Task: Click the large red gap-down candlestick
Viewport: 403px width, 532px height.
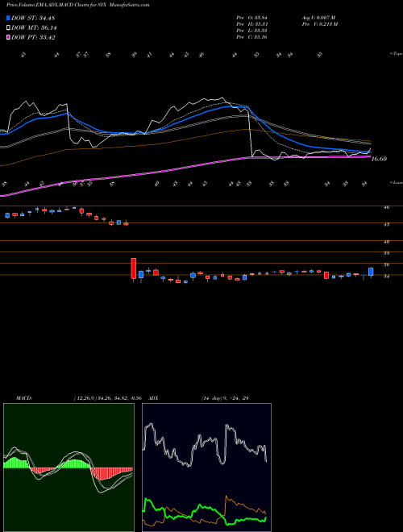Action: pos(134,268)
